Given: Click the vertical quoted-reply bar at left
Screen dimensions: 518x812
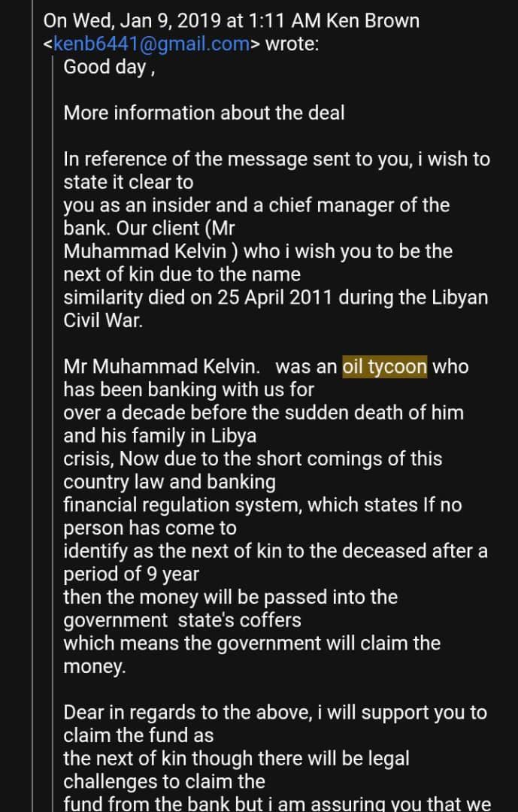Looking at the screenshot, I should [x=54, y=414].
